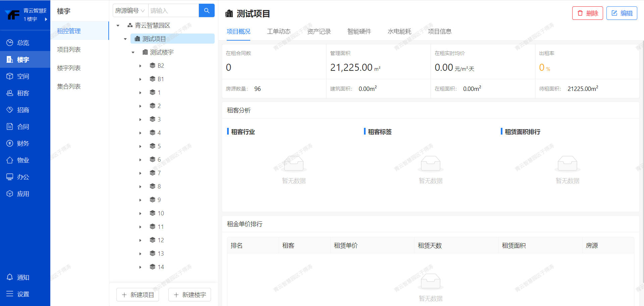644x306 pixels.
Task: Open the 空间 cube icon in sidebar
Action: tap(10, 76)
